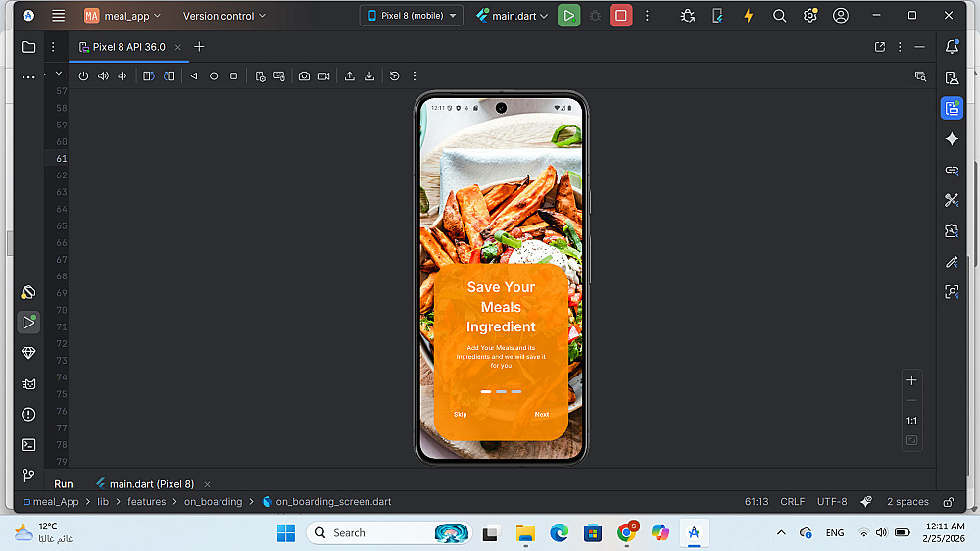Open the Notifications bell

click(x=952, y=47)
